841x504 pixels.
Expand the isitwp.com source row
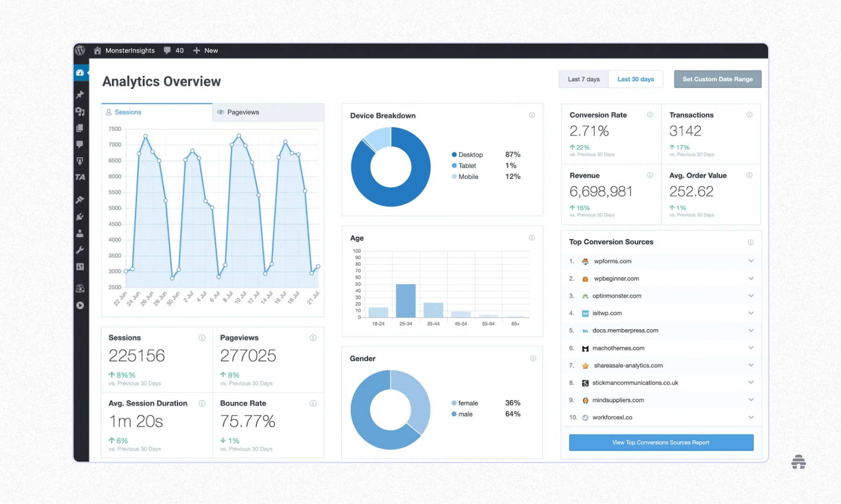(x=751, y=313)
